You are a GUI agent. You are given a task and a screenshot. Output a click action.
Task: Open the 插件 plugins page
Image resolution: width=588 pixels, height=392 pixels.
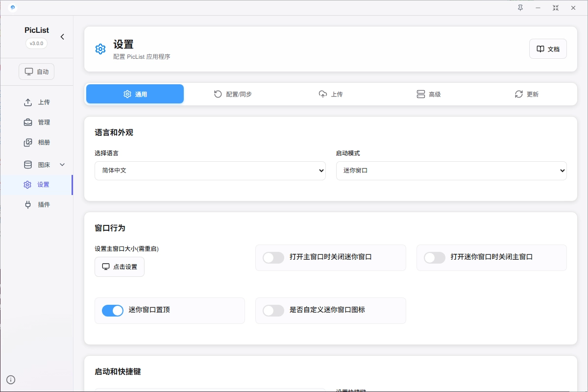(x=37, y=204)
